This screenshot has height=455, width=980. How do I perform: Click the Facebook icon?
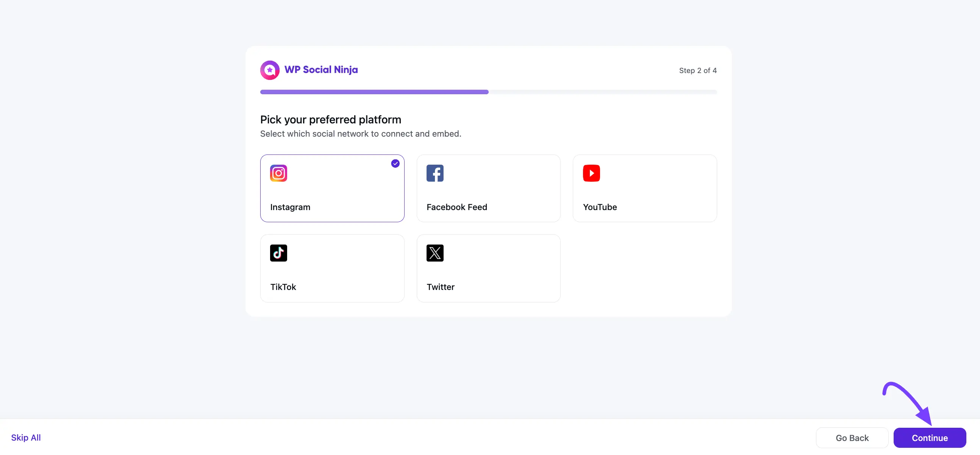click(435, 173)
